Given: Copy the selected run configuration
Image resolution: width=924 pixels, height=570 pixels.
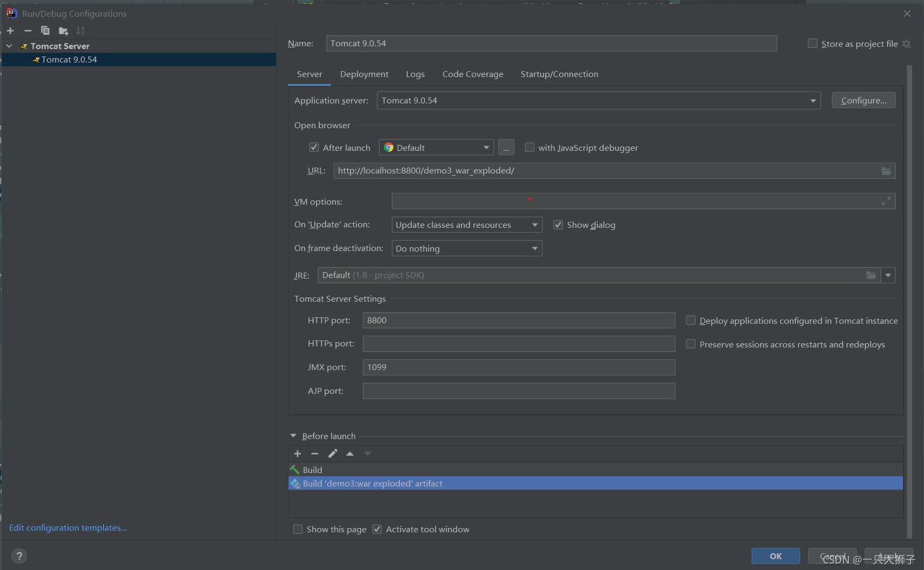Looking at the screenshot, I should click(45, 31).
